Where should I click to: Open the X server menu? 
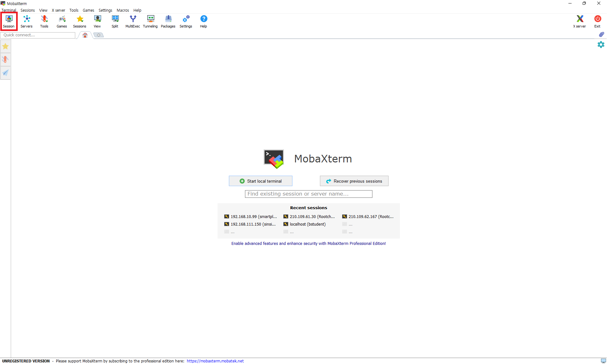(x=58, y=10)
